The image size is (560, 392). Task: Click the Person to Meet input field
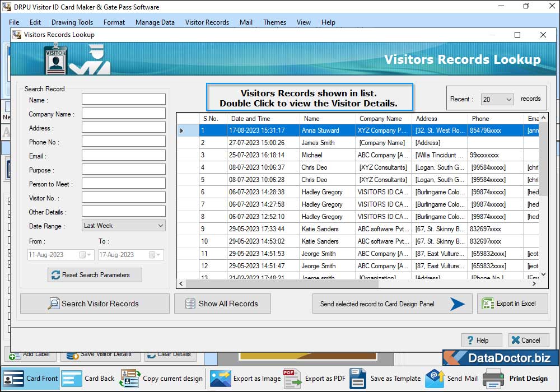pos(124,183)
